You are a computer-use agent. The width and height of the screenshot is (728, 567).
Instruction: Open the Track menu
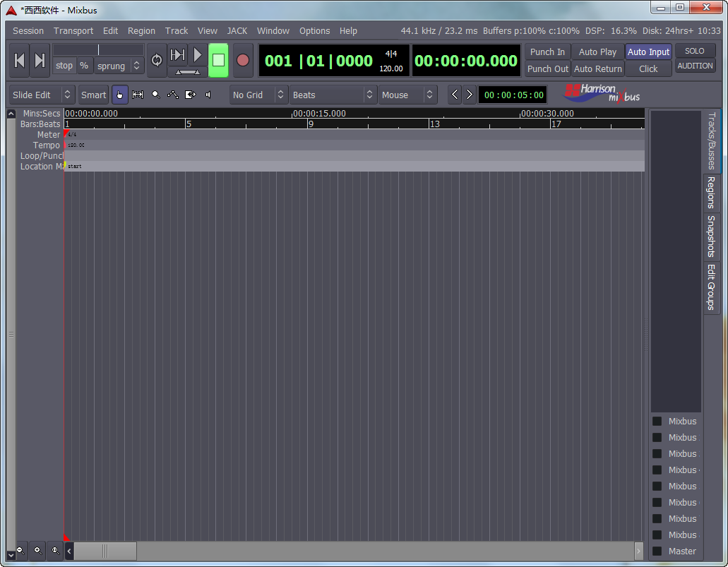point(177,30)
